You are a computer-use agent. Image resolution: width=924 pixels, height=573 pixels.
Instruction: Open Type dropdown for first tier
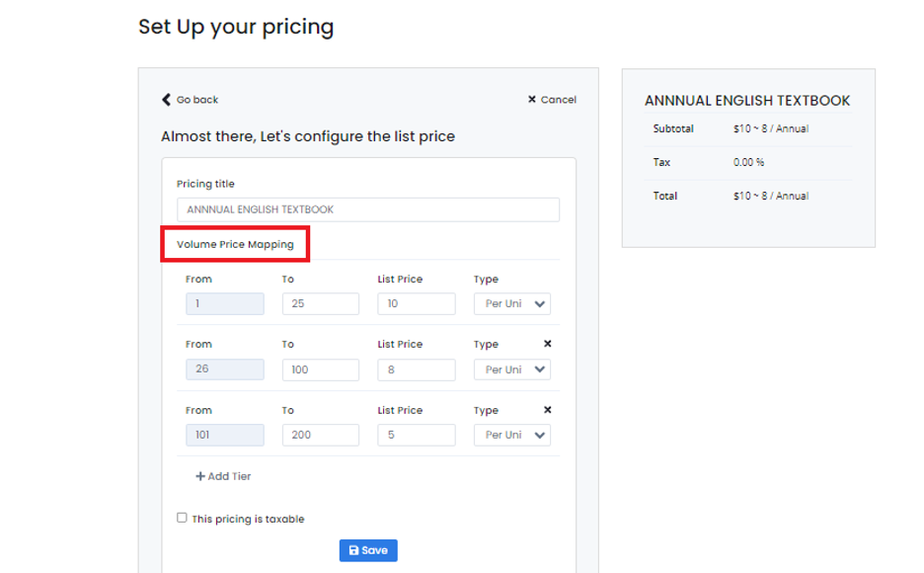click(x=512, y=303)
